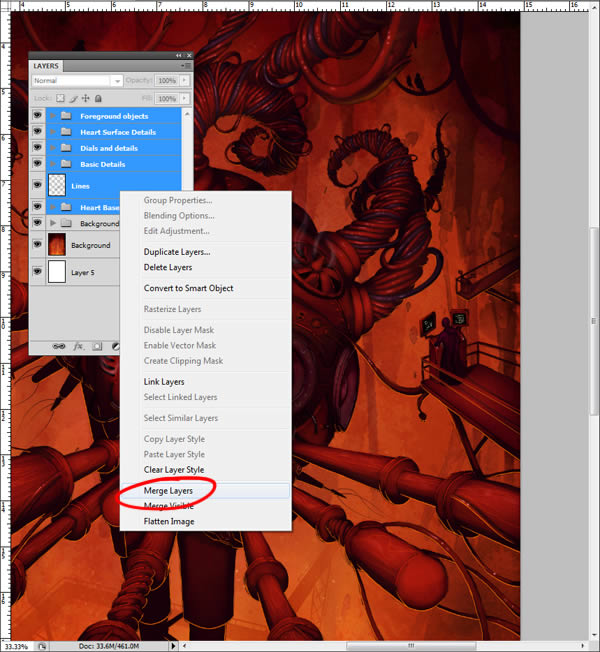Viewport: 600px width, 652px height.
Task: Click the black arrow after Doc size info
Action: coord(173,646)
